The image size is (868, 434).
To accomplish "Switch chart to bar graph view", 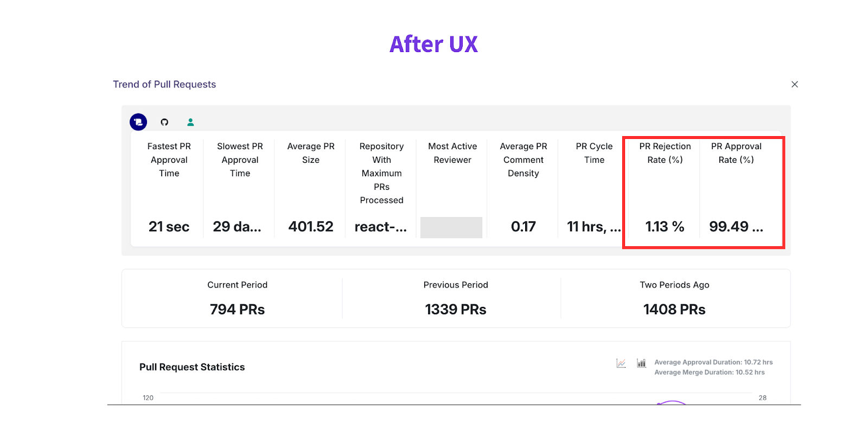I will (641, 363).
